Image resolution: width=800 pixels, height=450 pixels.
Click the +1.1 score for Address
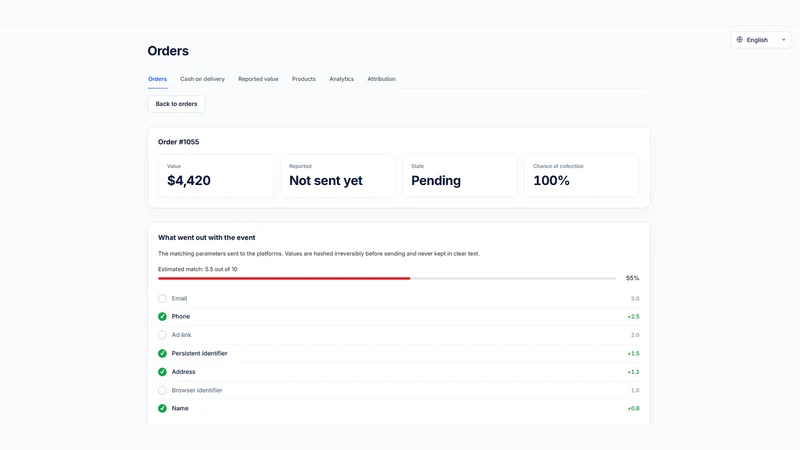click(633, 372)
